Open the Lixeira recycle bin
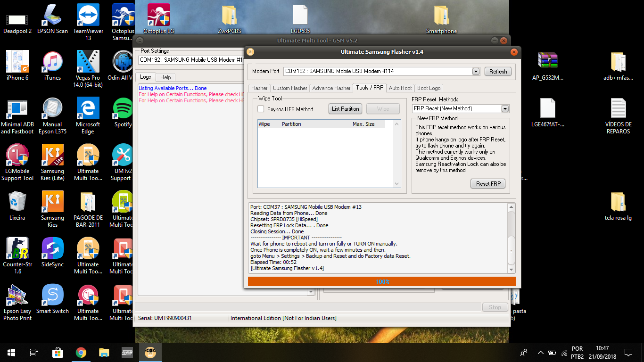 17,206
